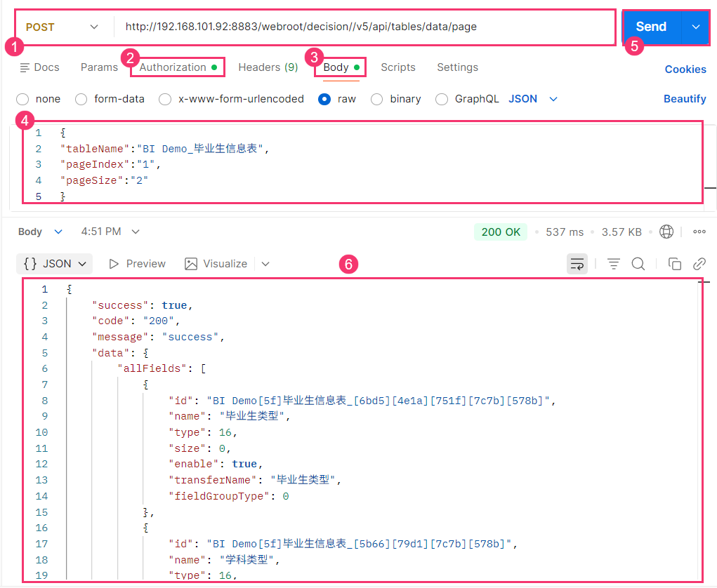Screen dimensions: 717x588
Task: Click Beautify to format body
Action: pos(685,99)
